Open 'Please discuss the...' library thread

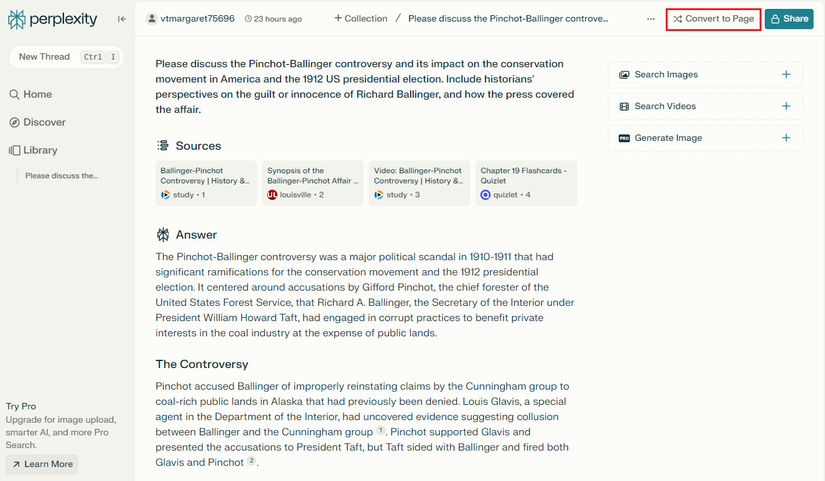point(62,176)
